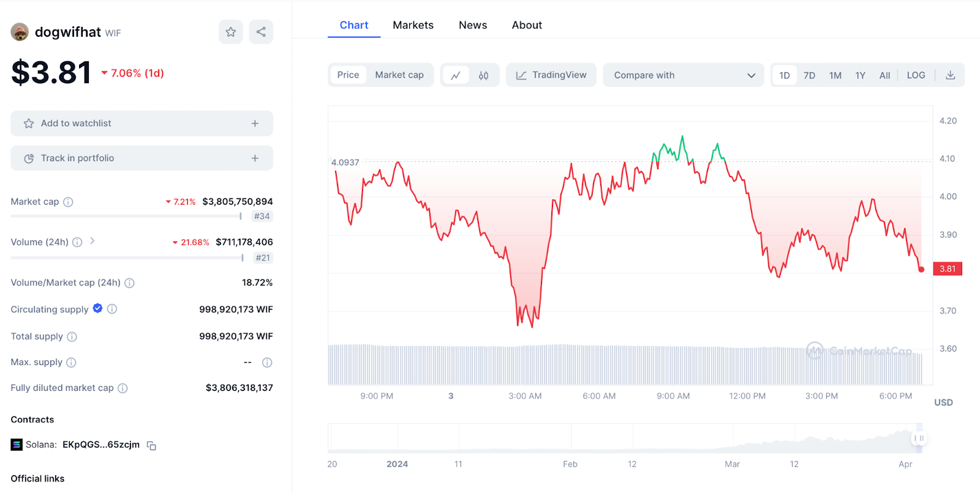Click the 7.06% (1d) price change

point(132,74)
